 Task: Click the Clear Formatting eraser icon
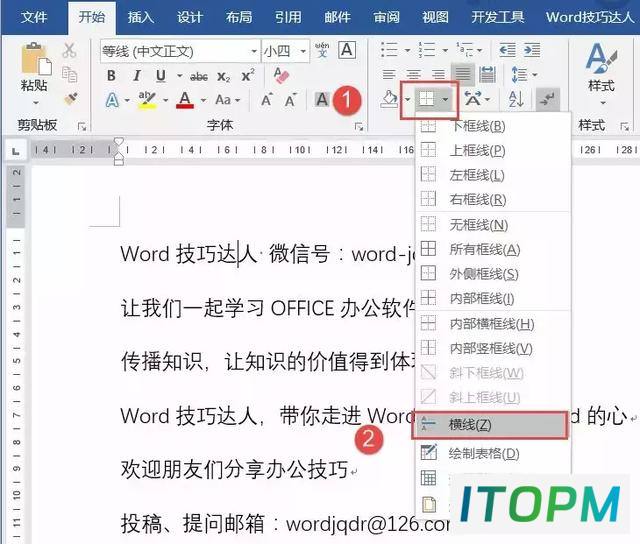click(281, 76)
